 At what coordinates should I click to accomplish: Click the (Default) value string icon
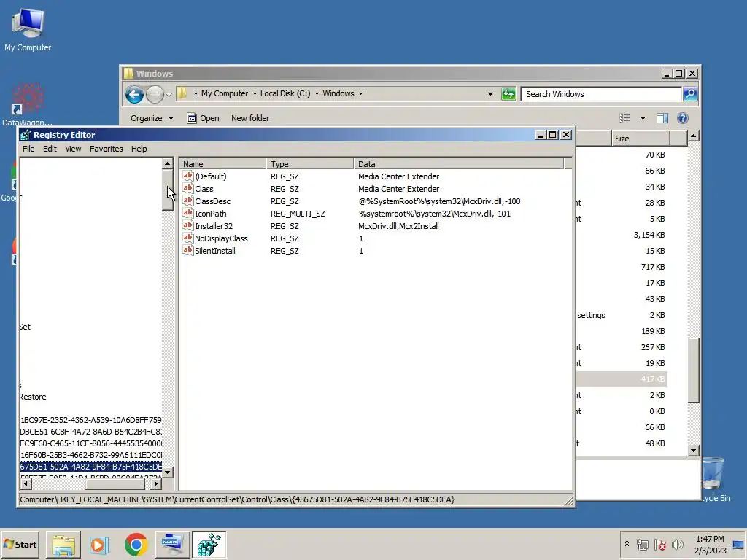188,176
